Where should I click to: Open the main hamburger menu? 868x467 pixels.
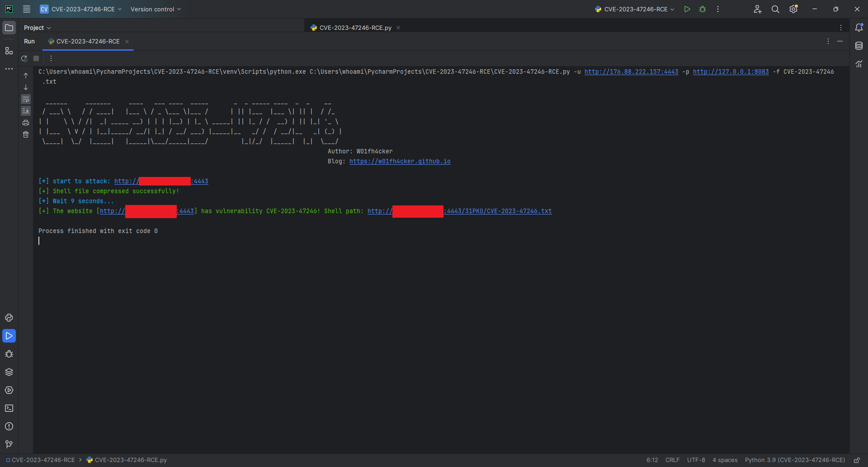[27, 9]
